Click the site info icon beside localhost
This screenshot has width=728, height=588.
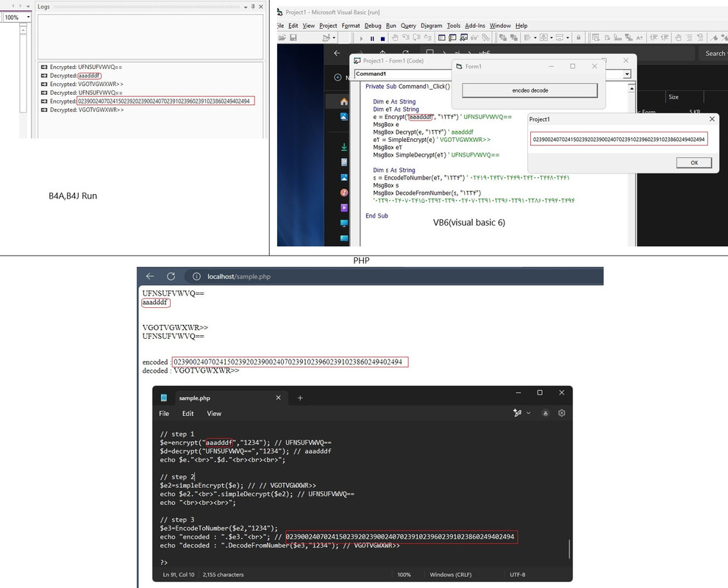pos(196,276)
